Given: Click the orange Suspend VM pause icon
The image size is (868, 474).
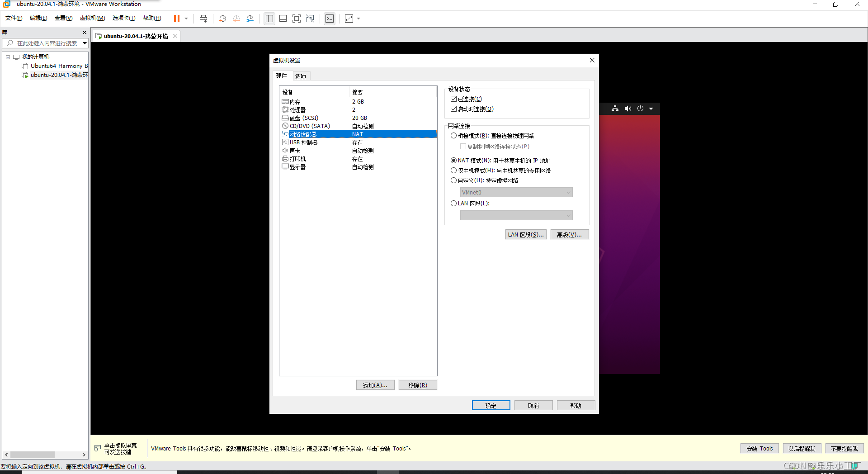Looking at the screenshot, I should (177, 19).
